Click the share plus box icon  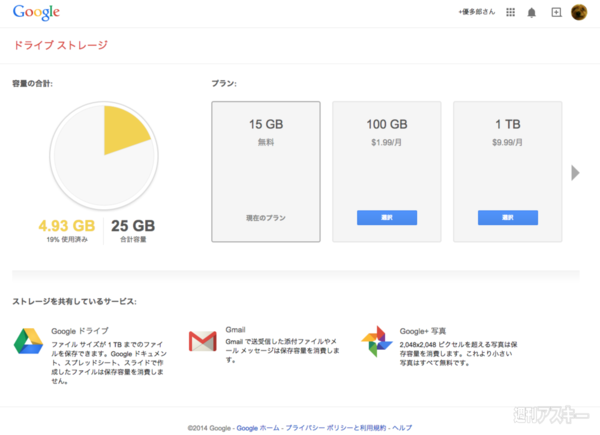pos(556,12)
